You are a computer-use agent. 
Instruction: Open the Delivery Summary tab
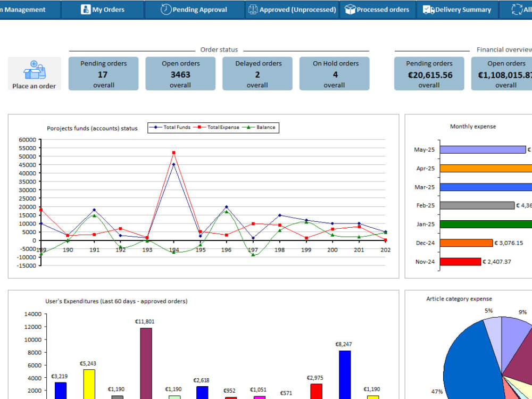(458, 10)
